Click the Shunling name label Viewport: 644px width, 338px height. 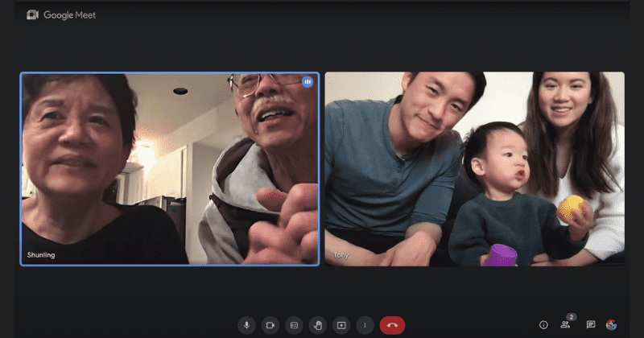coord(41,255)
